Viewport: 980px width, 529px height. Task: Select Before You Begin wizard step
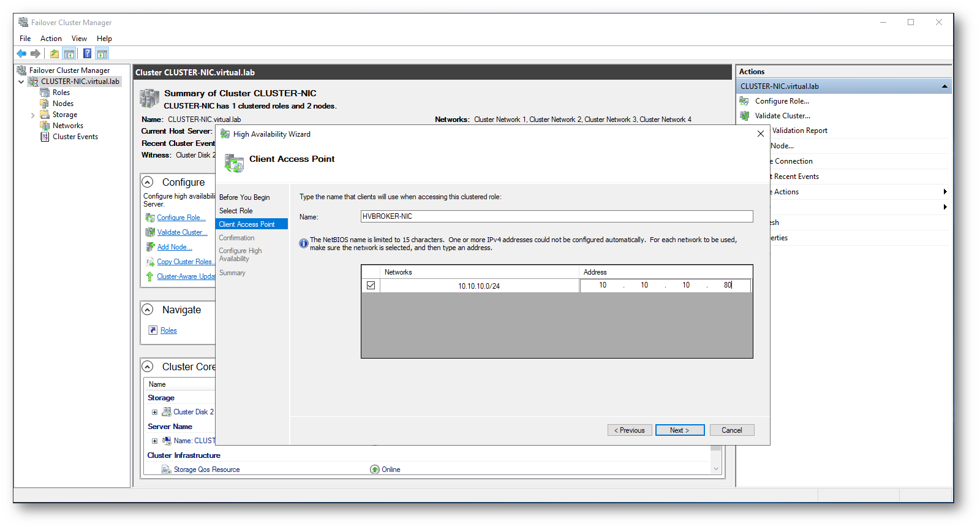click(244, 197)
